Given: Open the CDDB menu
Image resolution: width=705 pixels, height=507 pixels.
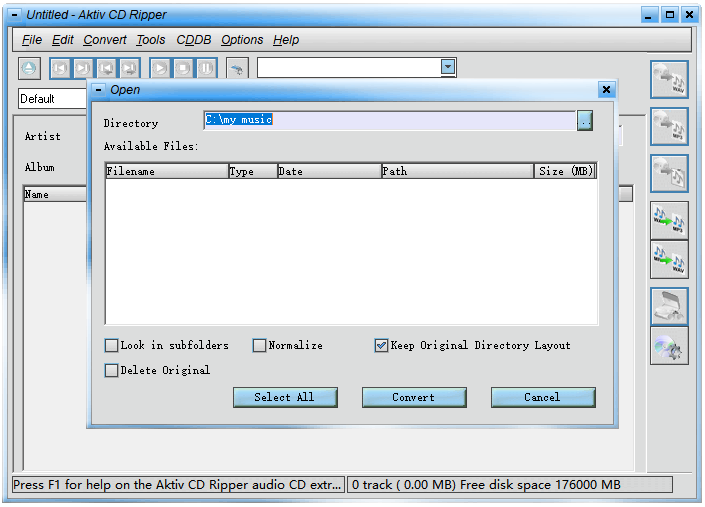Looking at the screenshot, I should [193, 40].
